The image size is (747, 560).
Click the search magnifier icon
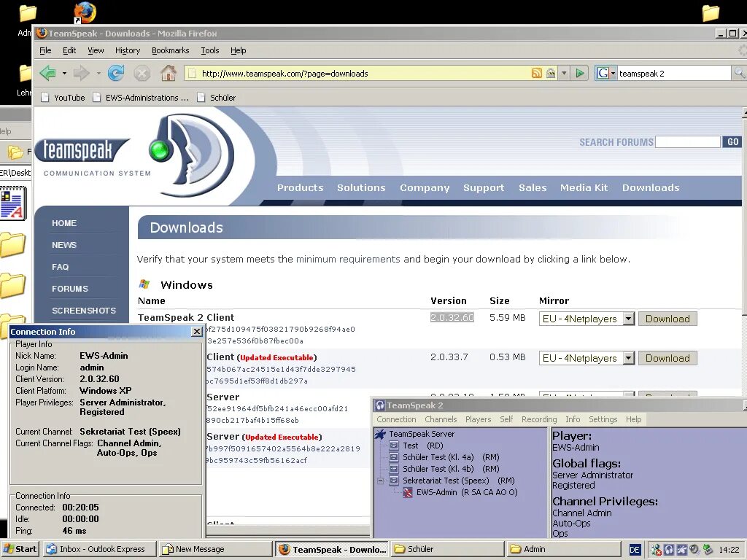point(738,74)
